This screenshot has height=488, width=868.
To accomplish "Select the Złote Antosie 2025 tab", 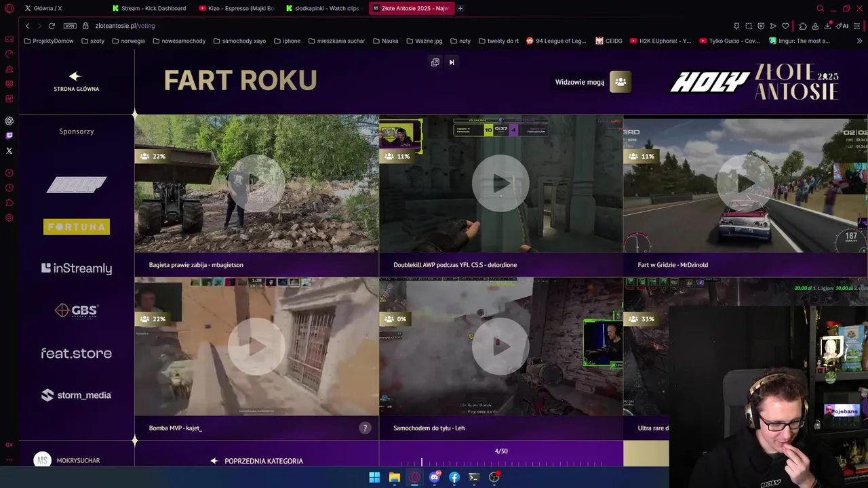I will [411, 8].
